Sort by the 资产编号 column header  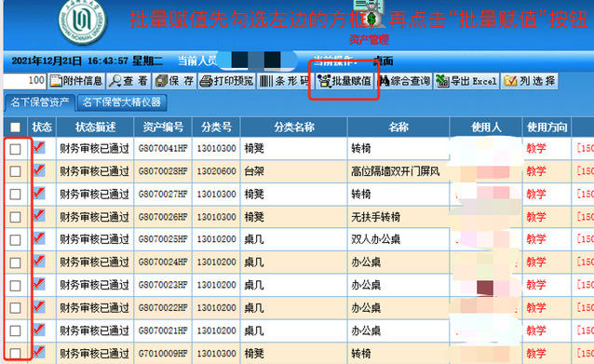[x=163, y=127]
